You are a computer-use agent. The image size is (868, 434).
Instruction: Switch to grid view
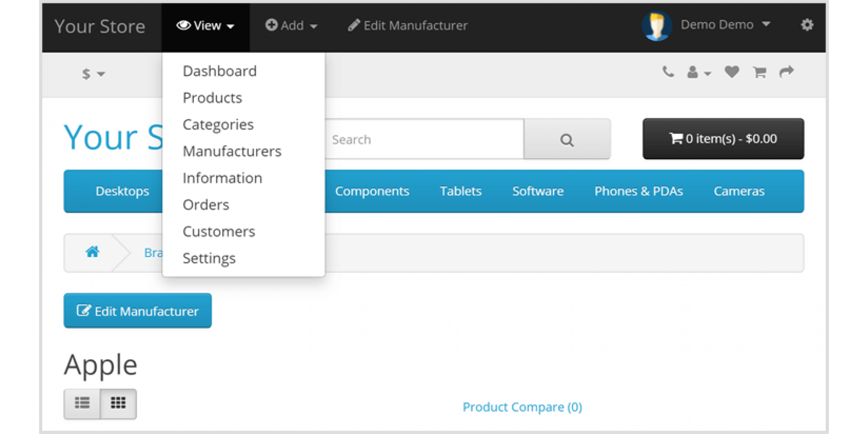(x=118, y=404)
